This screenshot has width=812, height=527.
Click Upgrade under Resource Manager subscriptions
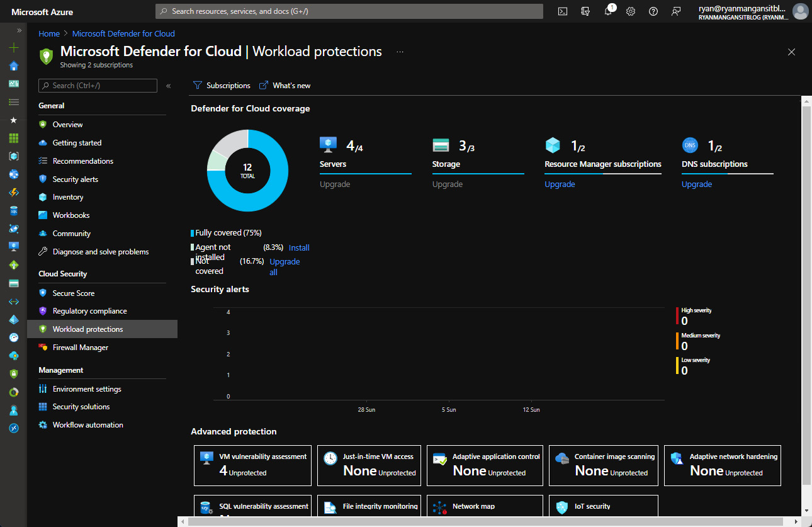(560, 184)
